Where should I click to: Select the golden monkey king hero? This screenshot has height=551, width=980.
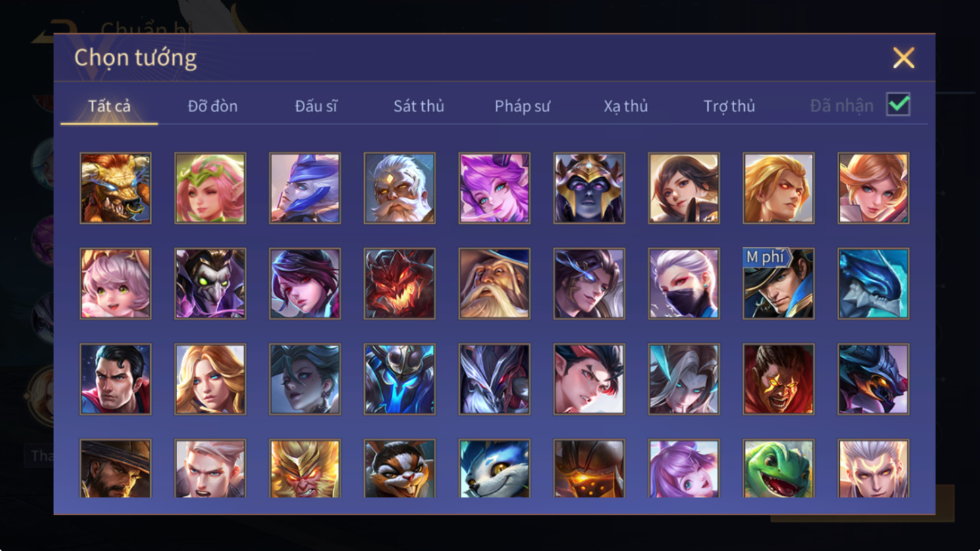point(305,468)
